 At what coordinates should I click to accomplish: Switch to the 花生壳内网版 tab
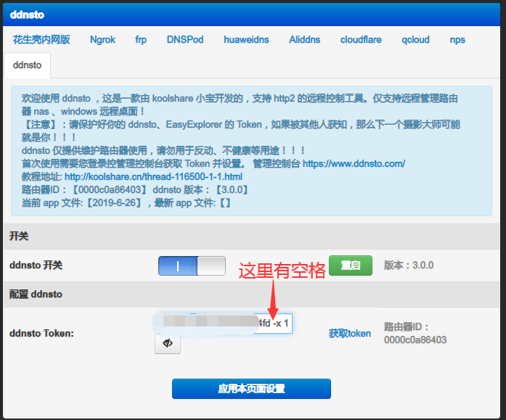click(x=41, y=40)
